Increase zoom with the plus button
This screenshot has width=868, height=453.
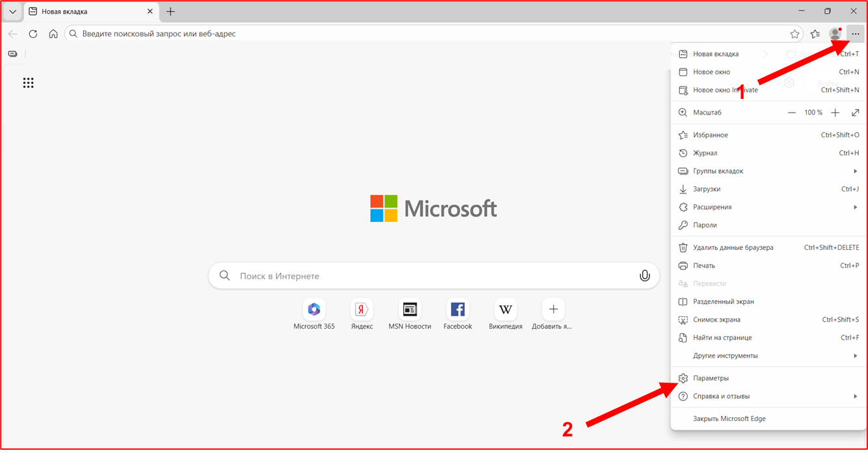(835, 113)
